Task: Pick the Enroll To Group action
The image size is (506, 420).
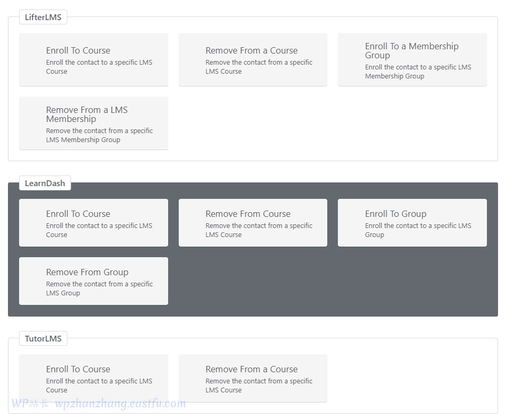Action: tap(412, 223)
